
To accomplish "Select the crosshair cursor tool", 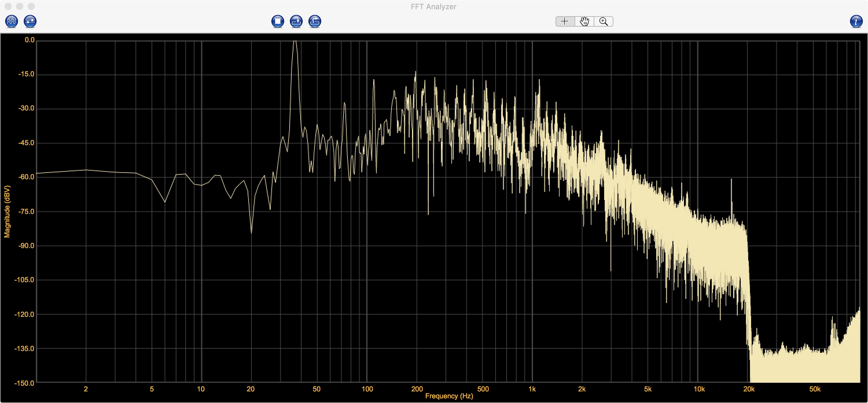I will [565, 22].
